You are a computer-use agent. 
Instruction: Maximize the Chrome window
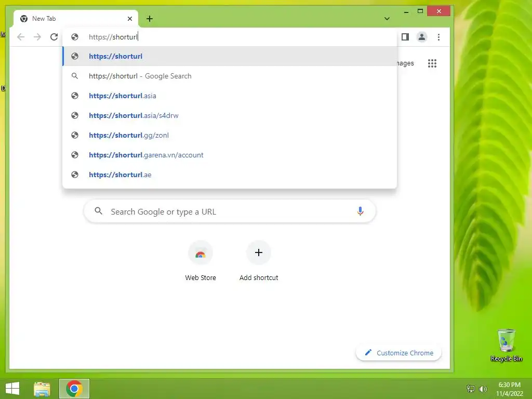(420, 11)
